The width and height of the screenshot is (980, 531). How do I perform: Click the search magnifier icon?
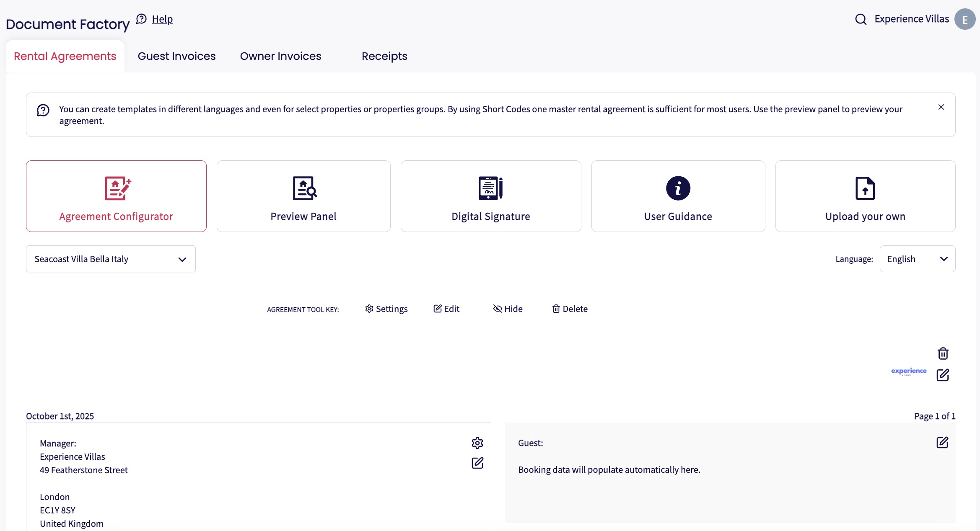[x=861, y=19]
